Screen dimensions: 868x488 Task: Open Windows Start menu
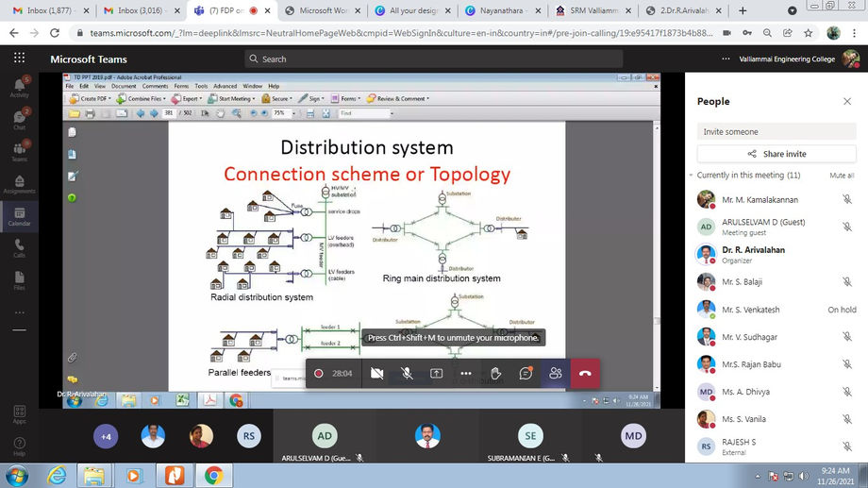click(18, 476)
